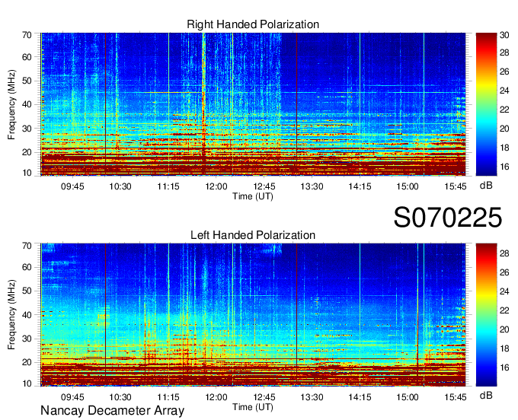Click the 50 MHz tick of Right Handed plot
518x420 pixels.
[x=27, y=81]
